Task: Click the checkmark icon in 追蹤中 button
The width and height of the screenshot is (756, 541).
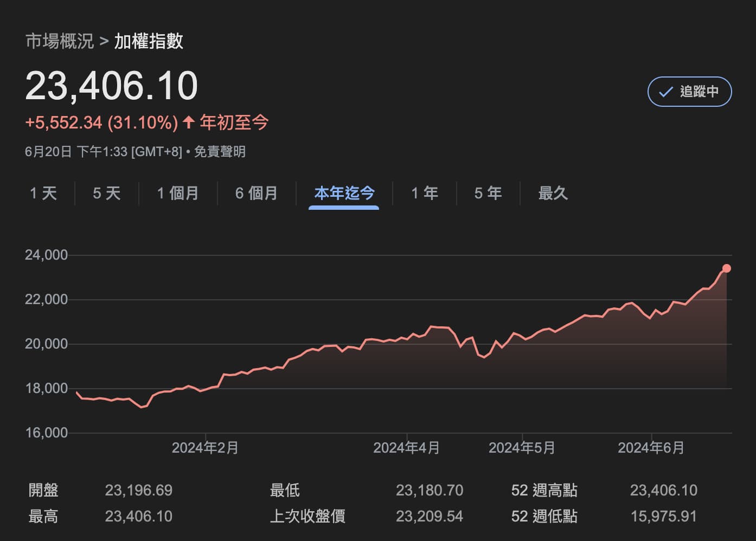Action: coord(665,92)
